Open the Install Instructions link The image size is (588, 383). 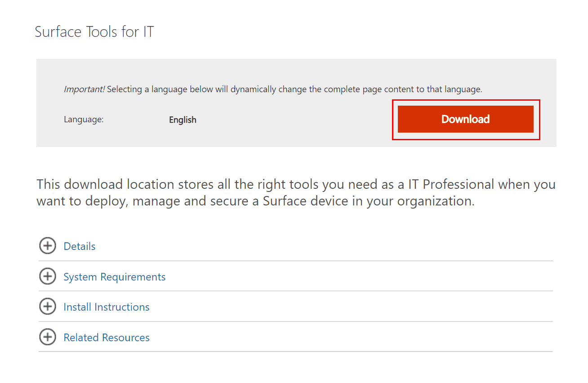(107, 307)
